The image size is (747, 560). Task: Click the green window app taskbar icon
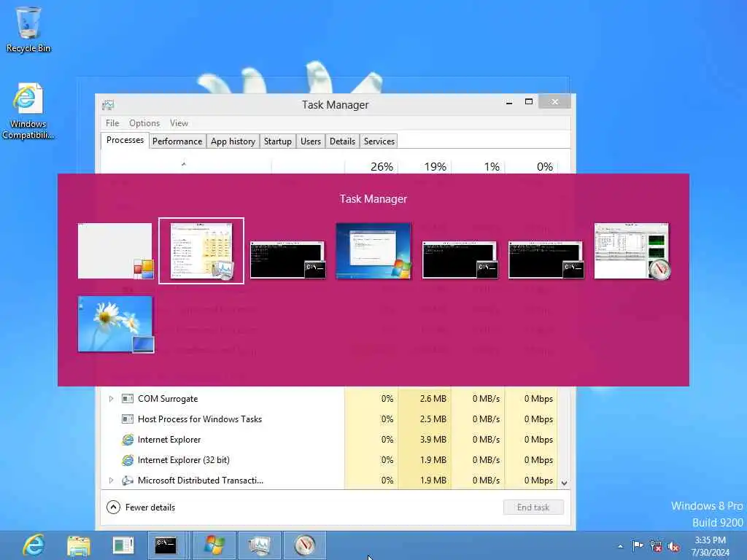[123, 545]
